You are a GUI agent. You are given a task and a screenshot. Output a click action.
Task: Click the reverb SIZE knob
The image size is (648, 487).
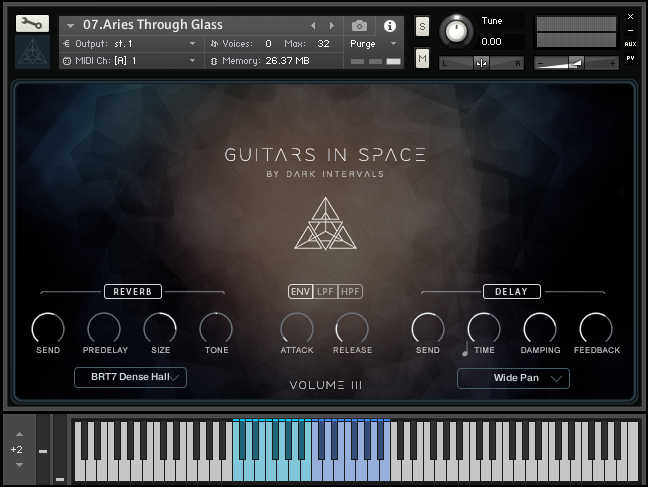tap(160, 329)
